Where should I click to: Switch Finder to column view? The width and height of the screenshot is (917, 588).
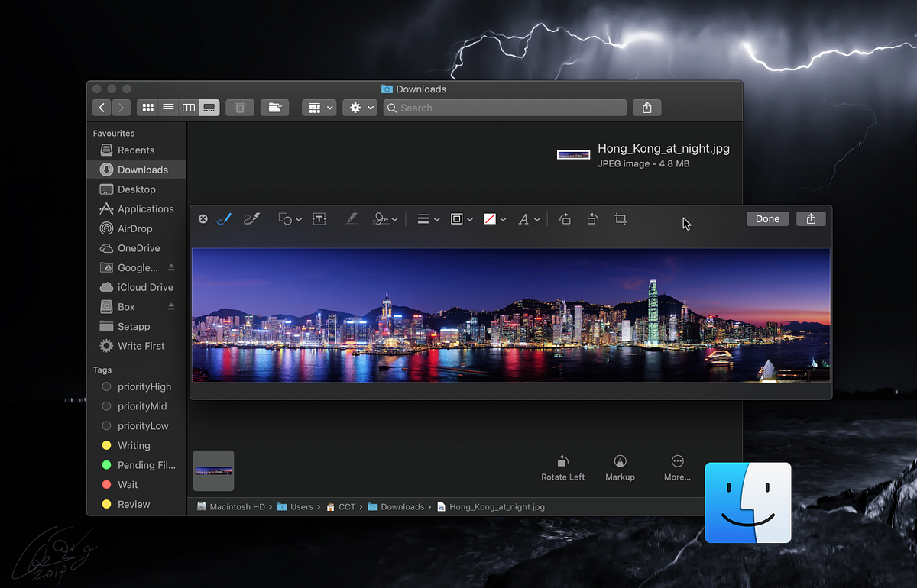(x=188, y=107)
